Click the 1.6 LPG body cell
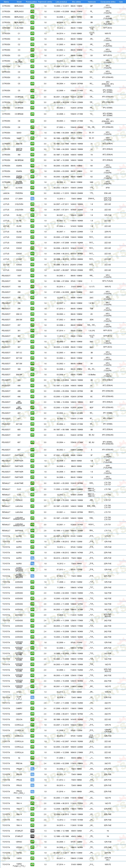The width and height of the screenshot is (126, 868). (92, 331)
